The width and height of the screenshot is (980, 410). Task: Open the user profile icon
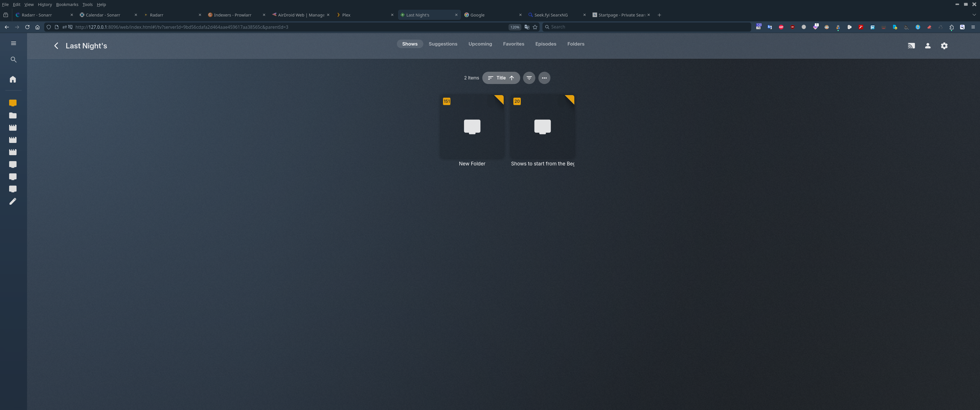click(x=928, y=46)
